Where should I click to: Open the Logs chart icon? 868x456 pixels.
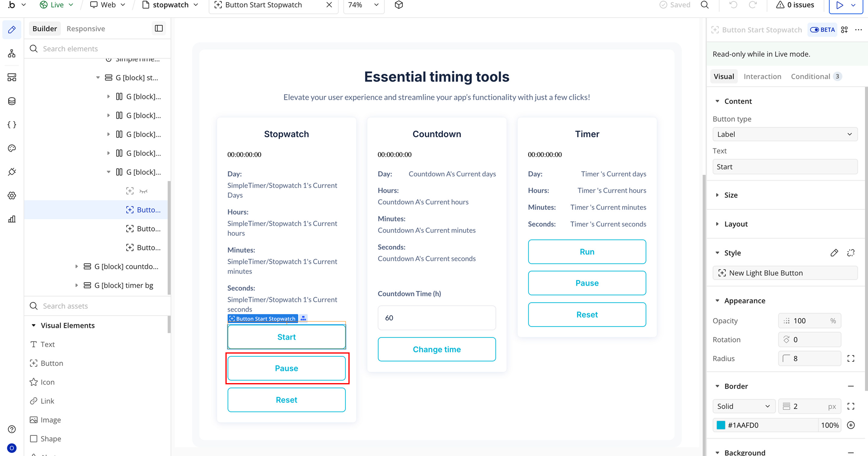tap(12, 219)
